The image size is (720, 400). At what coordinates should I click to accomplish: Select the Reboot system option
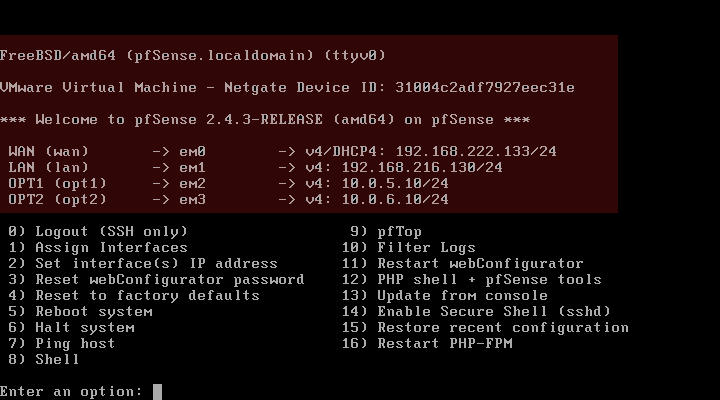[80, 311]
